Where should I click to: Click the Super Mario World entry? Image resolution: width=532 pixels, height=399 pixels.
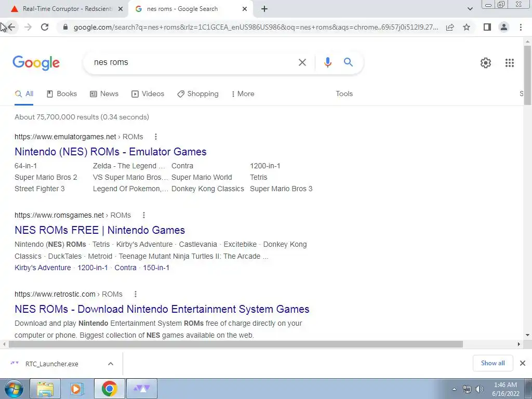[x=202, y=178]
